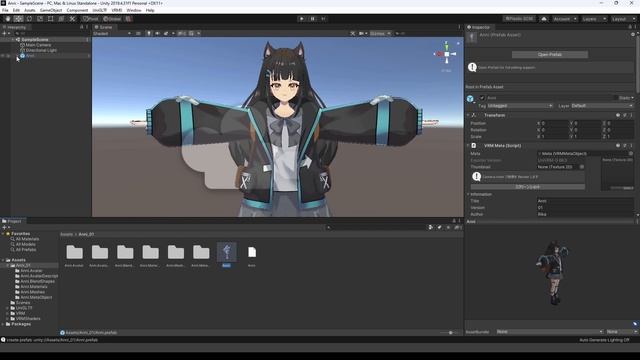Click the Scene orientation gizmo
Viewport: 640px width, 360px height.
click(x=447, y=54)
